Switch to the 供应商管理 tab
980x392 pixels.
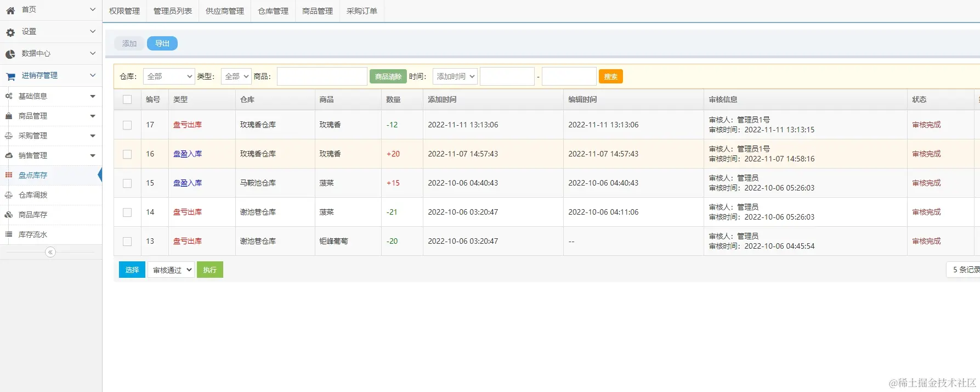225,11
